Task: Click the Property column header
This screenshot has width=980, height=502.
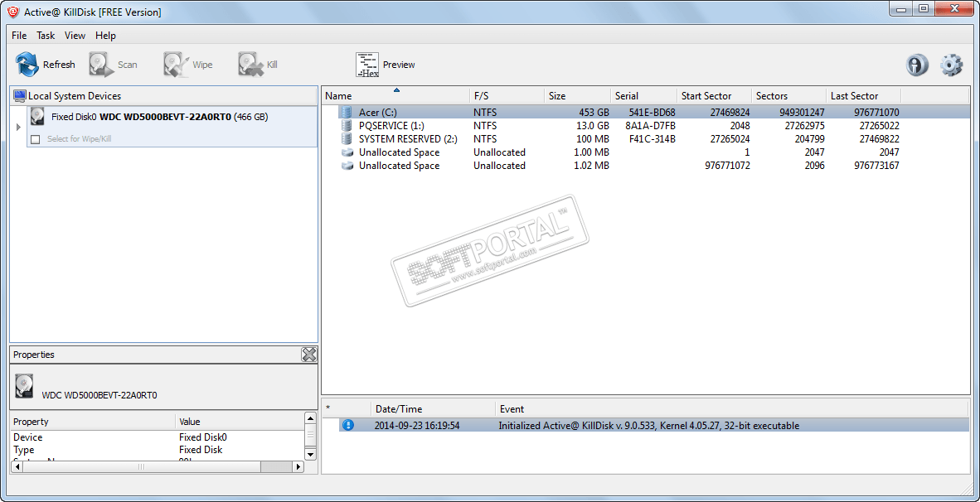Action: point(93,422)
